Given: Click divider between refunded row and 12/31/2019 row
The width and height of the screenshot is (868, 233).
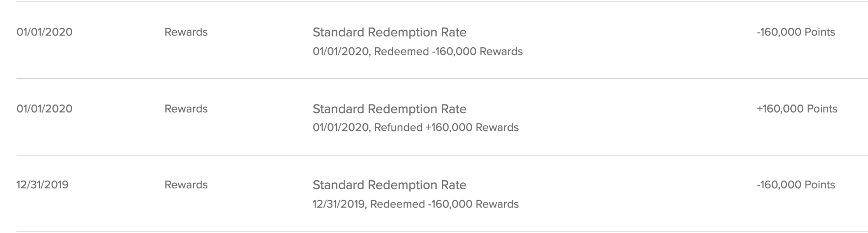Looking at the screenshot, I should tap(434, 155).
